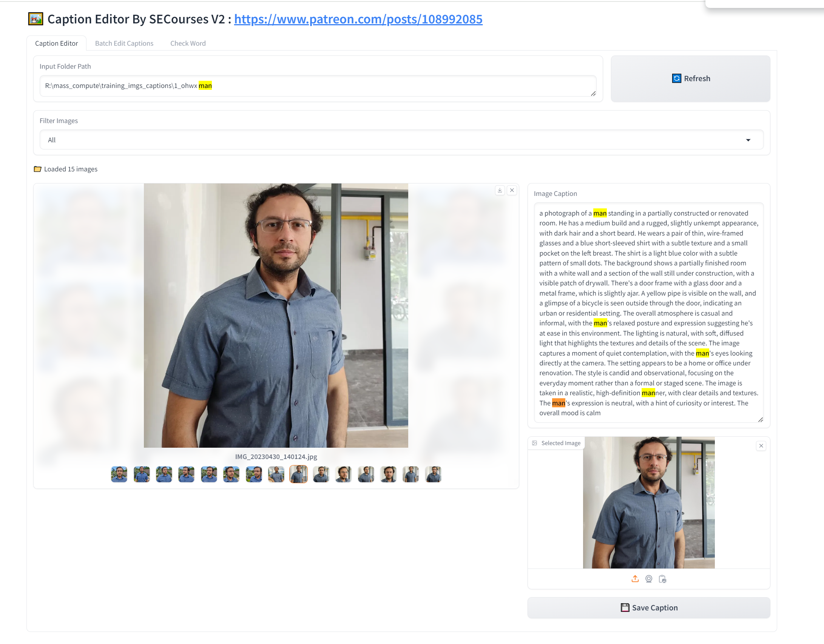Save the current caption
The height and width of the screenshot is (644, 824).
[648, 607]
